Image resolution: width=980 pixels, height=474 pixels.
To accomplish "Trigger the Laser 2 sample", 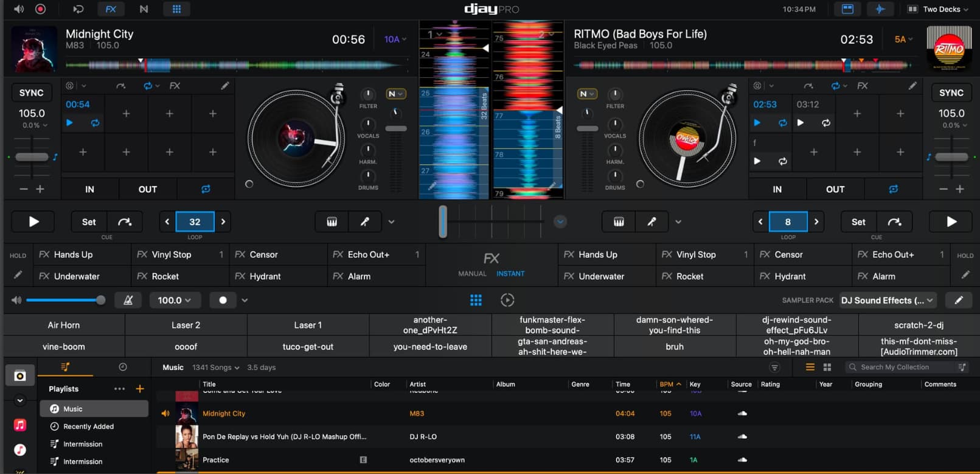I will [x=186, y=325].
